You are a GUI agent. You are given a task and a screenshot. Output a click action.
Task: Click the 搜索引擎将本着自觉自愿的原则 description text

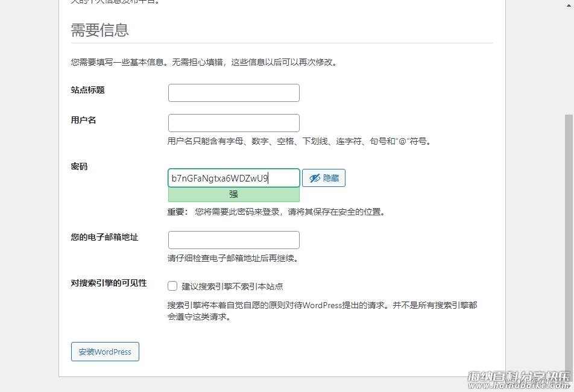(323, 311)
